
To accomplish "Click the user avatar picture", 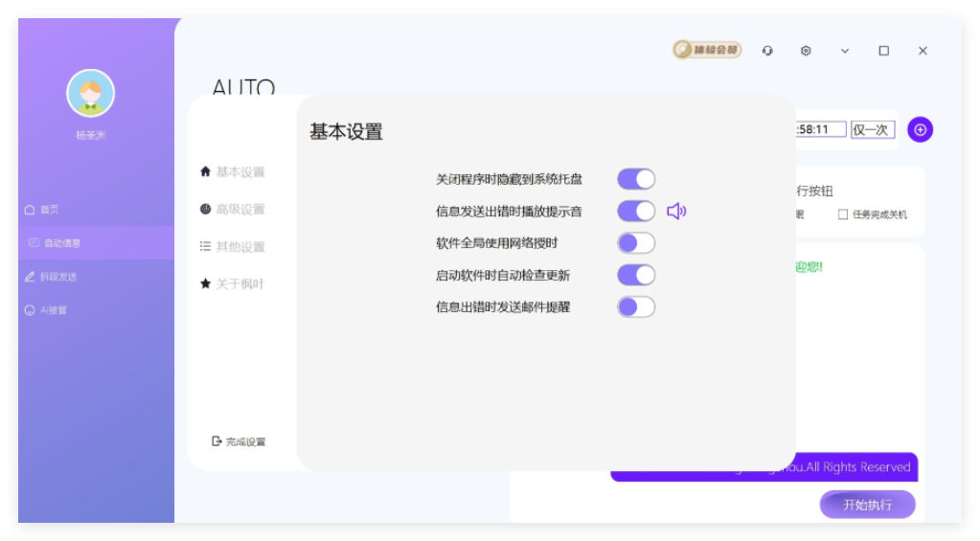I will tap(91, 93).
